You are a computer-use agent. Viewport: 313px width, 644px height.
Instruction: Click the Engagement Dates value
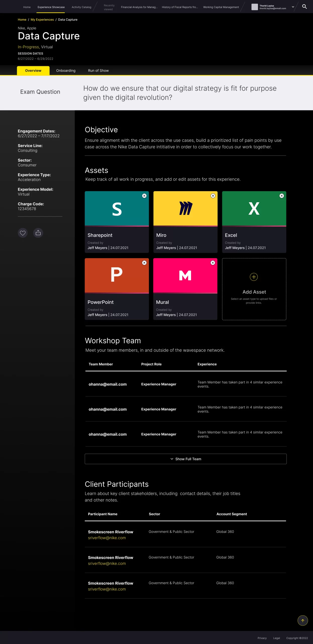(39, 136)
